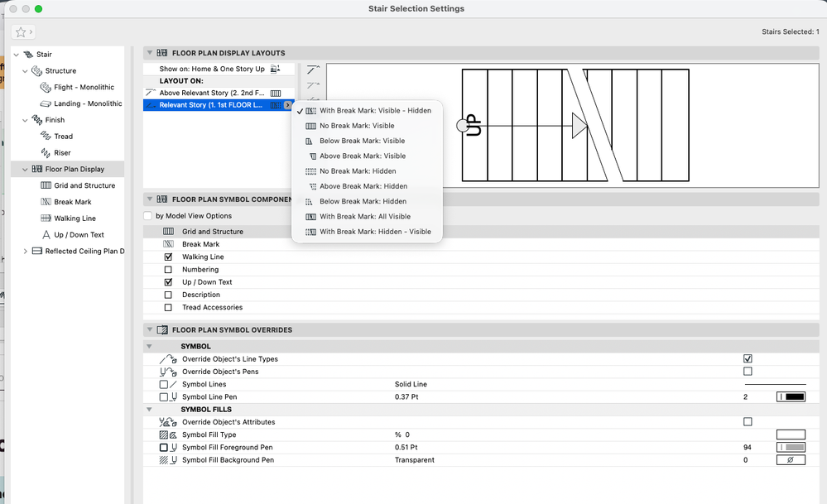Select the Riser icon in tree
827x504 pixels.
coord(46,153)
